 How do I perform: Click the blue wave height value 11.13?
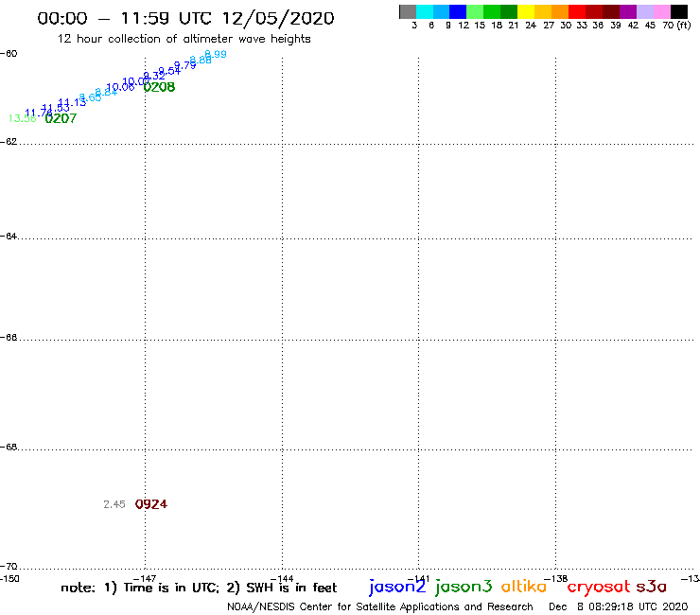point(72,102)
